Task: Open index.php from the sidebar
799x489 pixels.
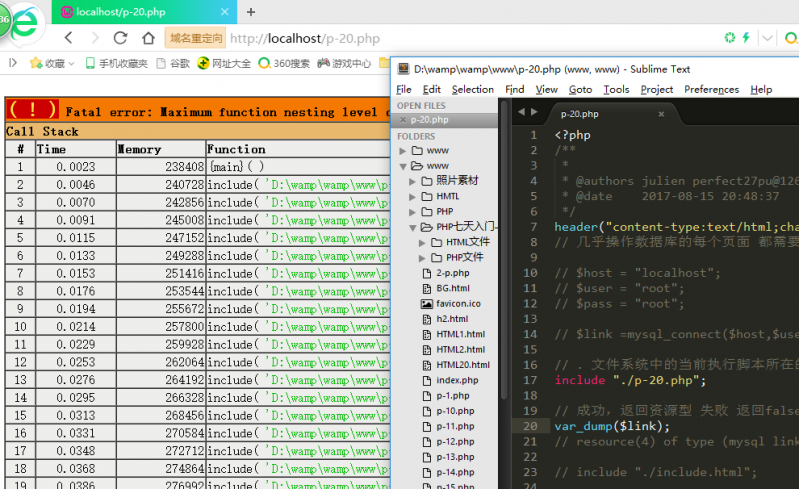Action: [x=457, y=380]
